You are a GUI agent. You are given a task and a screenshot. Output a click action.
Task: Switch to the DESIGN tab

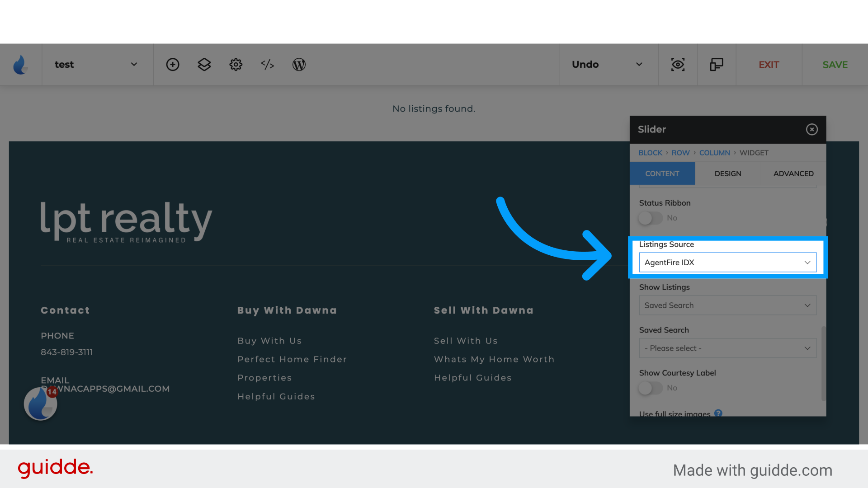pyautogui.click(x=728, y=174)
